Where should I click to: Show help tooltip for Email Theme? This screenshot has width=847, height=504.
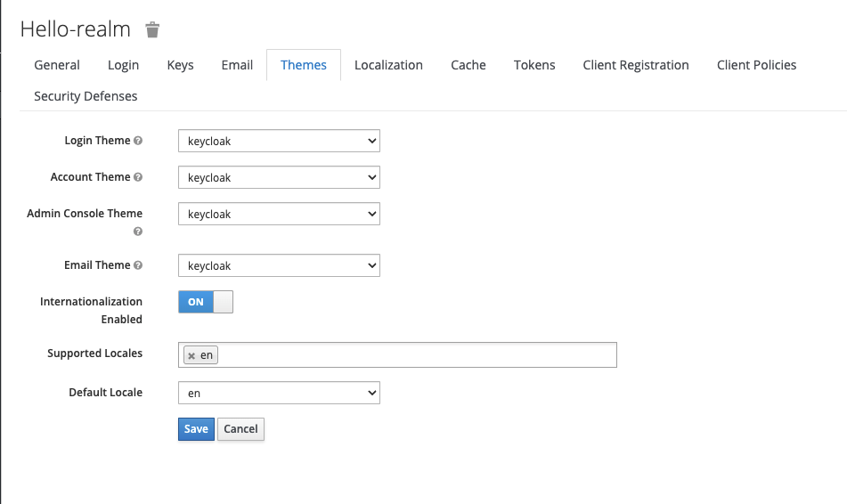[138, 265]
